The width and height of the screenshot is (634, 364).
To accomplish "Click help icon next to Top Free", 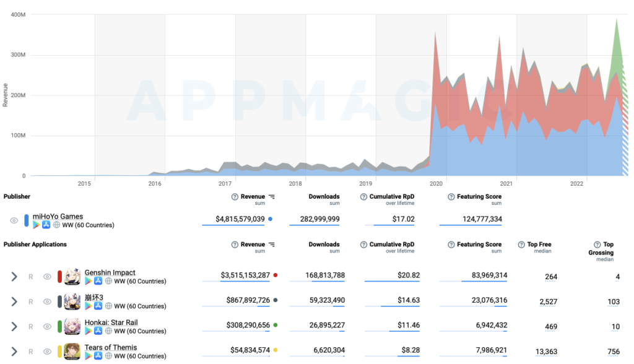I will [522, 245].
